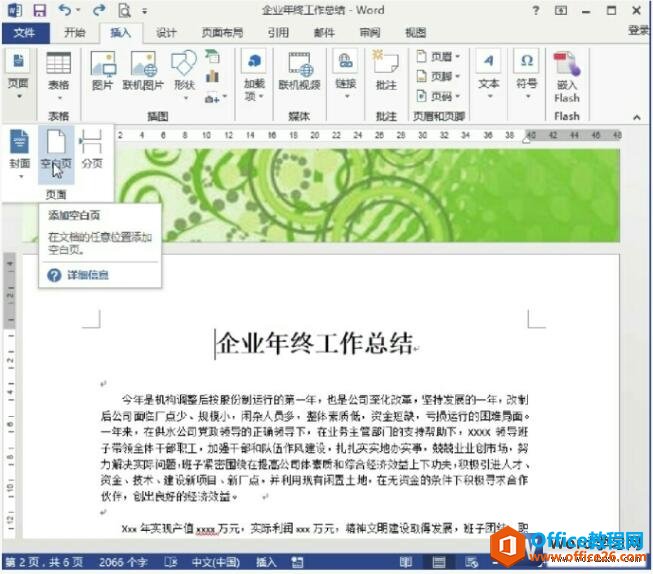Viewport: 653px width, 574px height.
Task: Open the 符号 symbol dropdown
Action: point(526,75)
